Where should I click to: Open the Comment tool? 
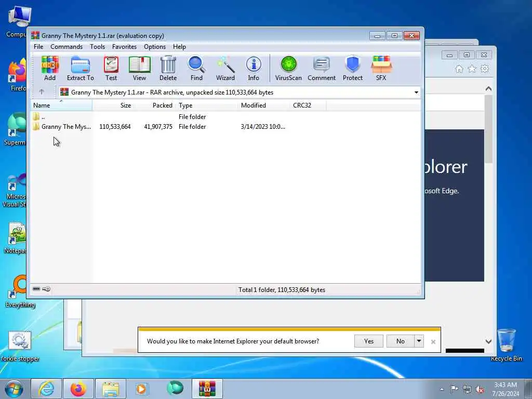[321, 68]
